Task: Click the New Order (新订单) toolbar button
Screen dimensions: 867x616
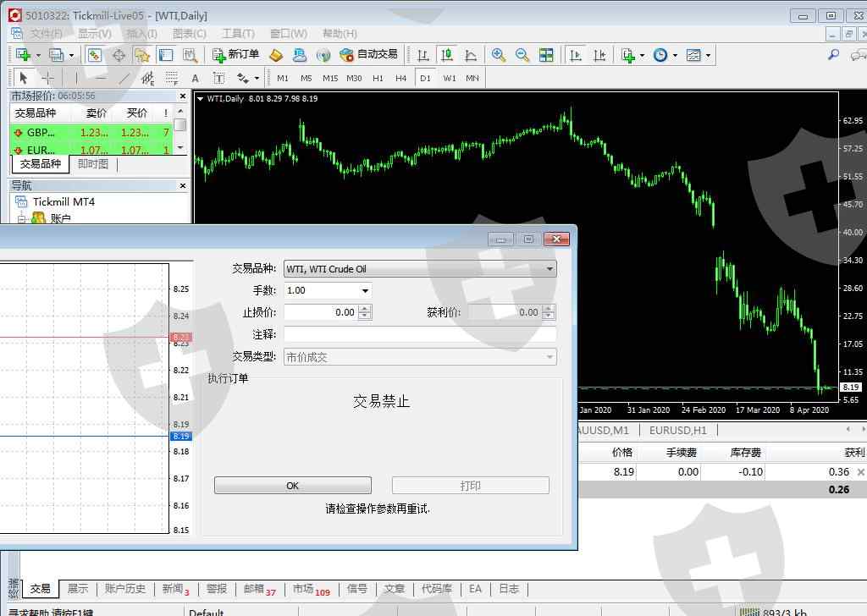Action: pos(235,55)
